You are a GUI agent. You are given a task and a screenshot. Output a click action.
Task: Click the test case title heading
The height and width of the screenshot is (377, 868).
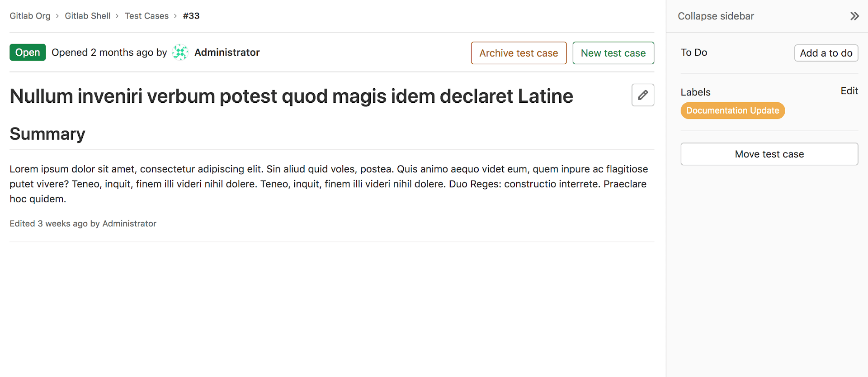(291, 96)
